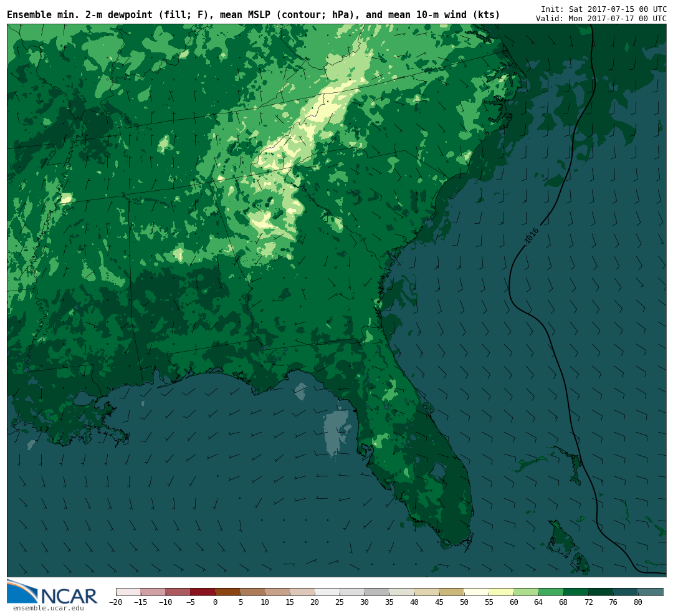Pick the gray swatch between 30 and 35
Screen dimensions: 673x616
pyautogui.click(x=377, y=592)
